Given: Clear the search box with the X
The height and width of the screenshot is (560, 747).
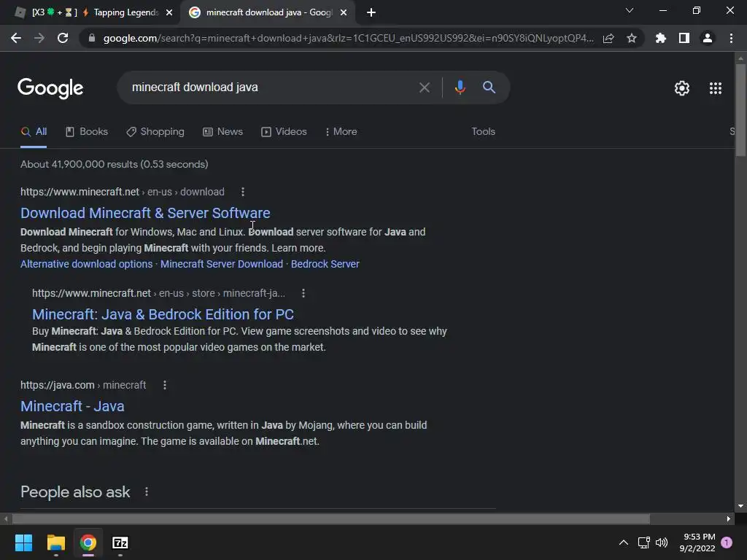Looking at the screenshot, I should (424, 87).
